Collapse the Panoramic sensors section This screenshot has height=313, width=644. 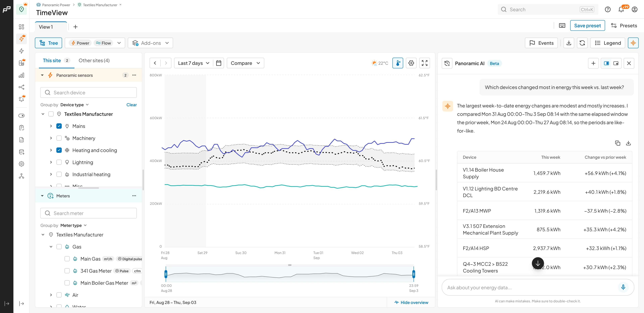[x=42, y=75]
